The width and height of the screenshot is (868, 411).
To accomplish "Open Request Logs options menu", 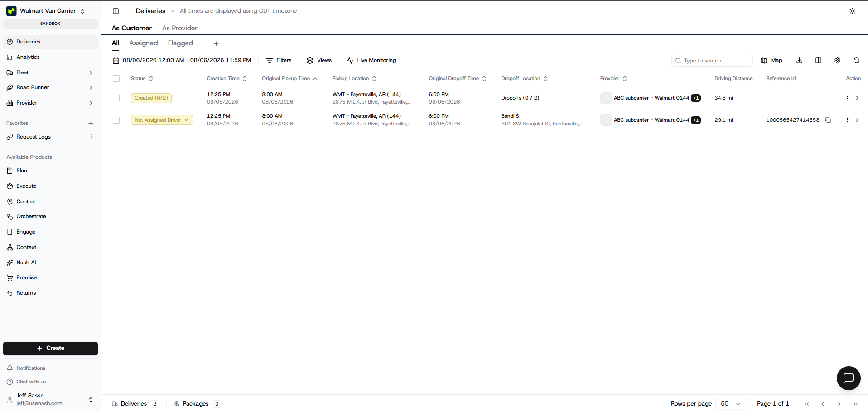I will [x=92, y=137].
